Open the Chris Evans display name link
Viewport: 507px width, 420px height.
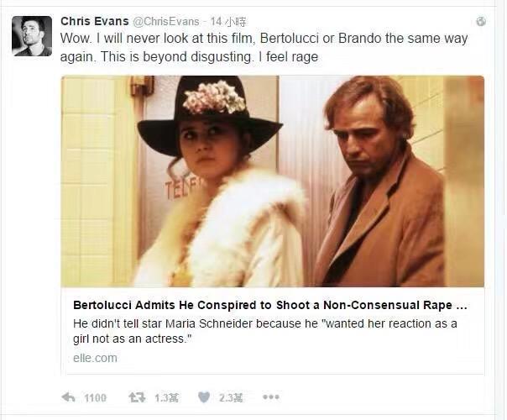coord(94,21)
